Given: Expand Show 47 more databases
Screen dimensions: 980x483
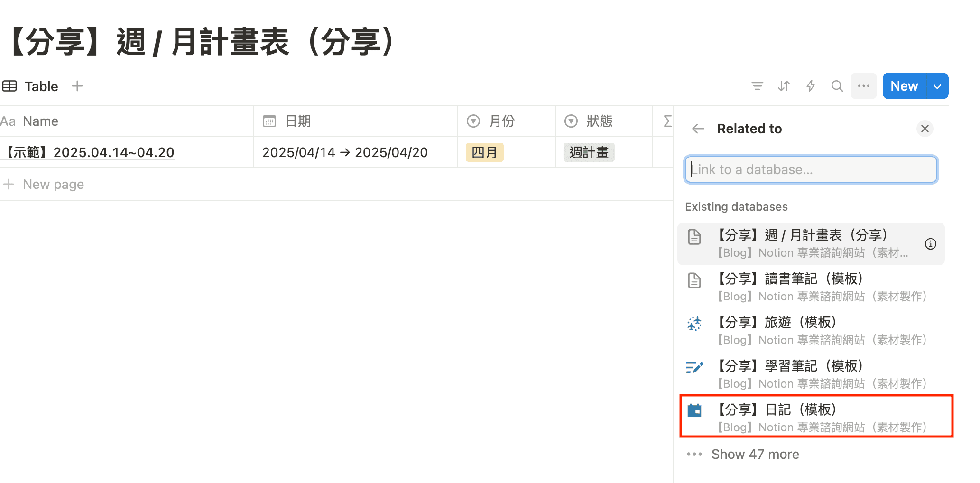Looking at the screenshot, I should tap(755, 454).
